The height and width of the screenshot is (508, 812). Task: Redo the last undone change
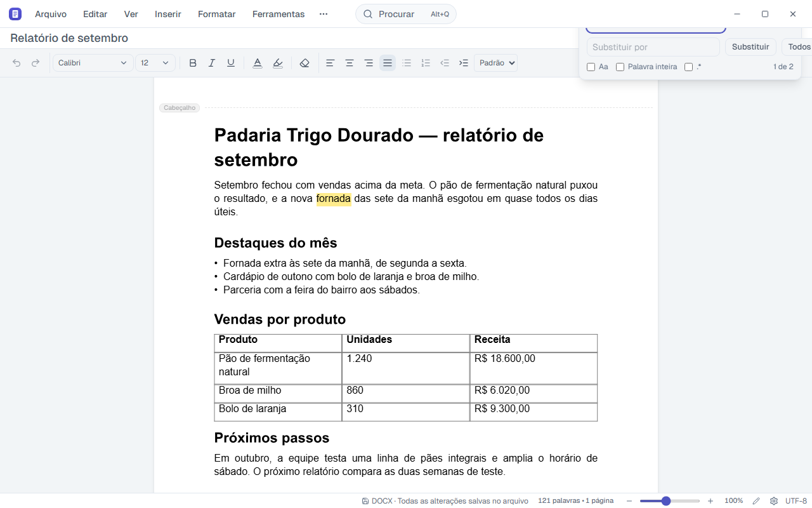point(36,63)
